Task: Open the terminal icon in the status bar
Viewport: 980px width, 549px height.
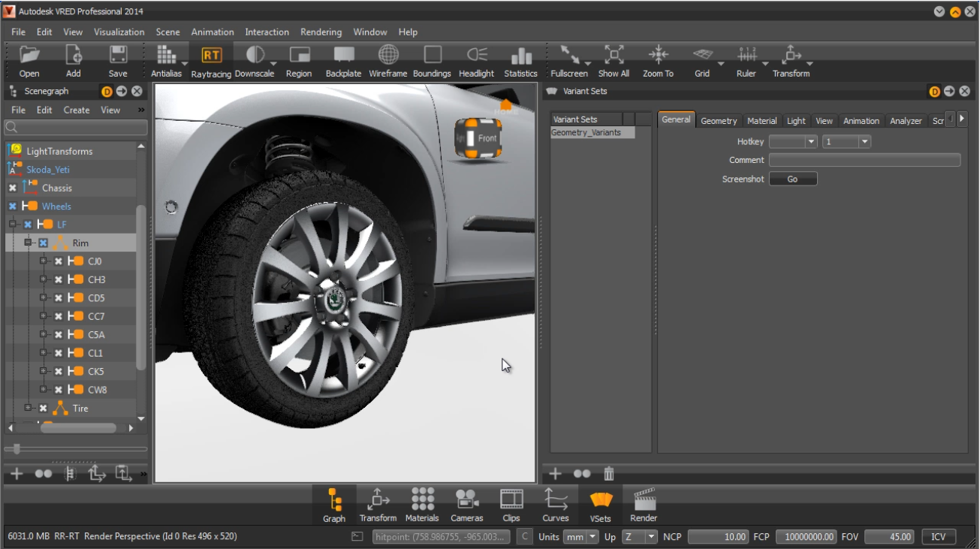Action: pos(358,537)
